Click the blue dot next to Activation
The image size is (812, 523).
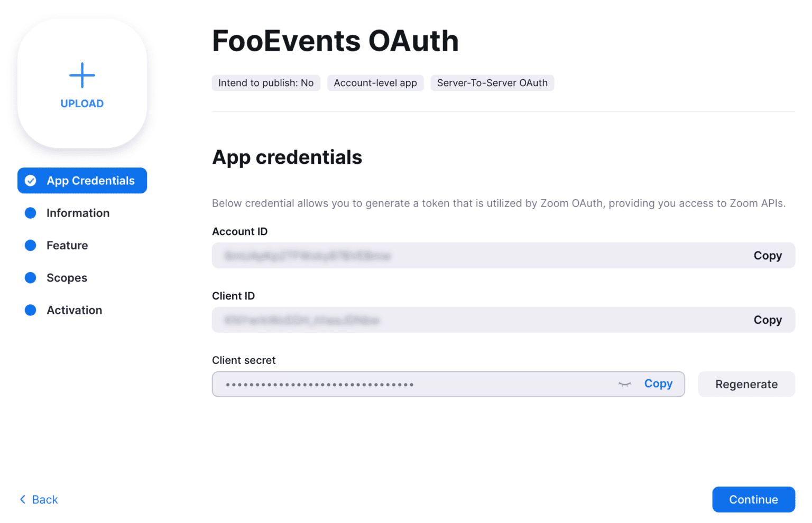pyautogui.click(x=30, y=310)
